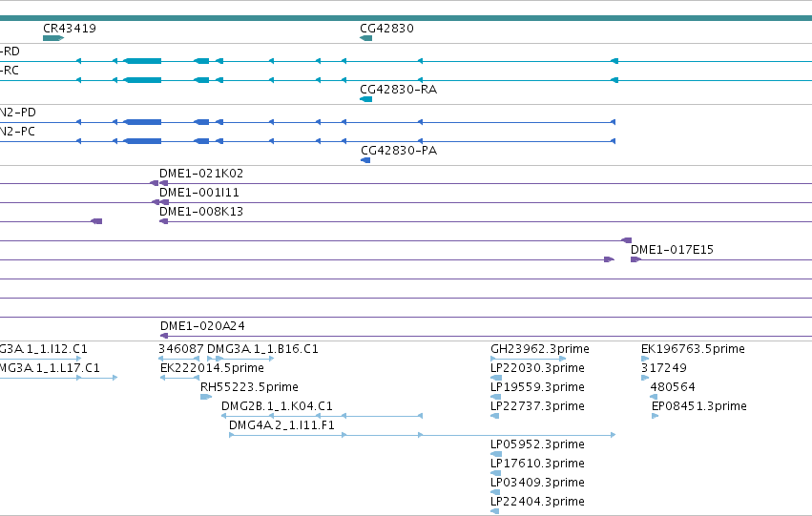This screenshot has height=516, width=812.
Task: Select the CG42830-PA protein glyph
Action: [x=365, y=160]
